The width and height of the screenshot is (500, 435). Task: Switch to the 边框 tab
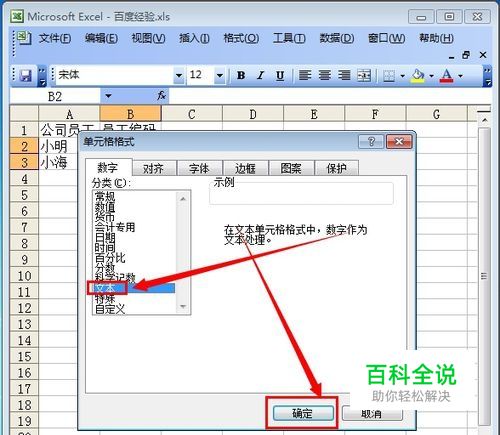click(x=245, y=168)
